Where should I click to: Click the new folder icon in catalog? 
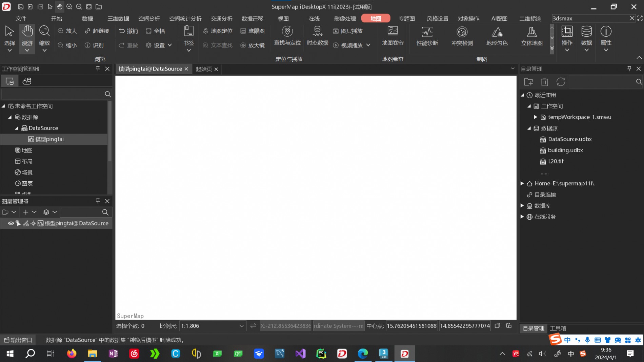point(528,82)
